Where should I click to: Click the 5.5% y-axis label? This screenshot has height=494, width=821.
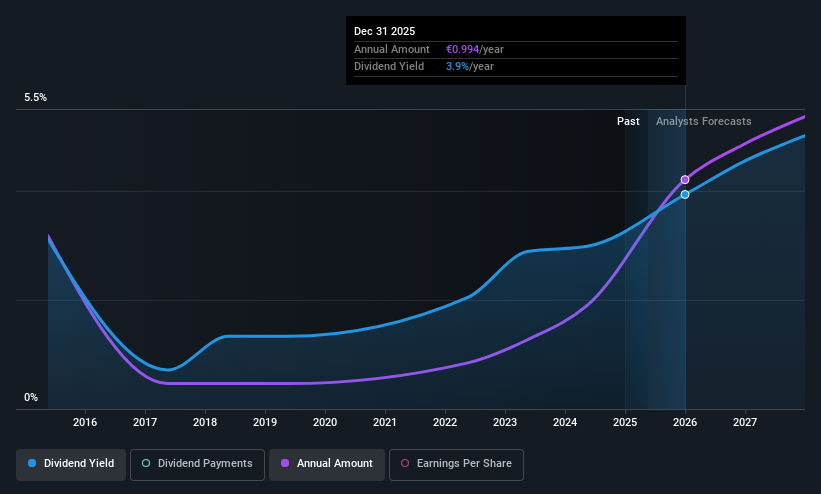click(36, 97)
